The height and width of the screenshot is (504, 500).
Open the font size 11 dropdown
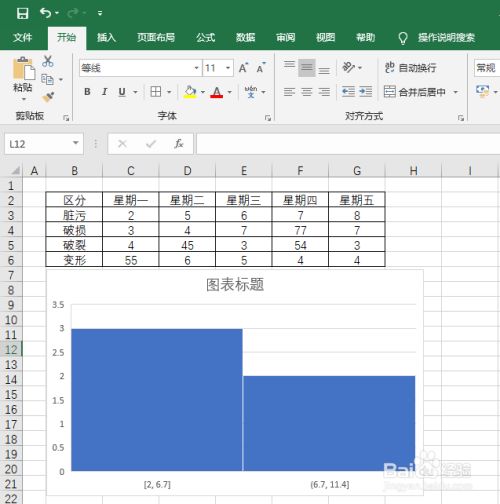(x=228, y=68)
